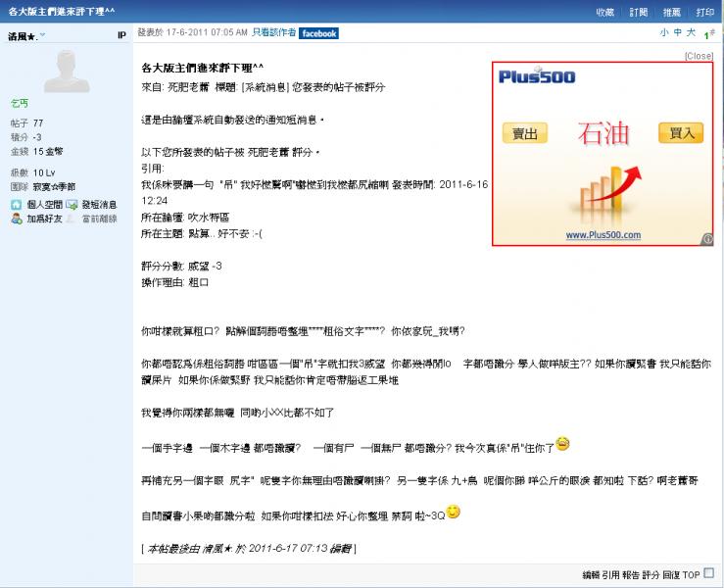This screenshot has height=588, width=724.
Task: Click the 賣出 sell button in ad
Action: pos(525,133)
